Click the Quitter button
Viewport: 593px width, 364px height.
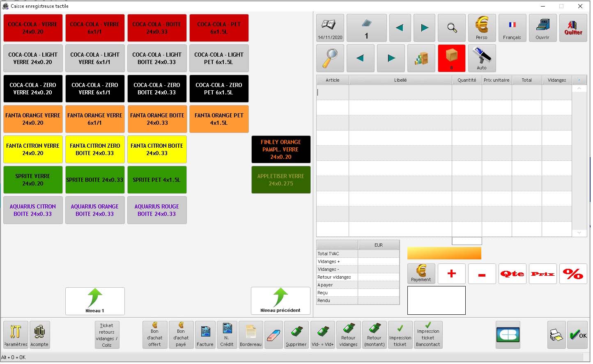pos(573,28)
